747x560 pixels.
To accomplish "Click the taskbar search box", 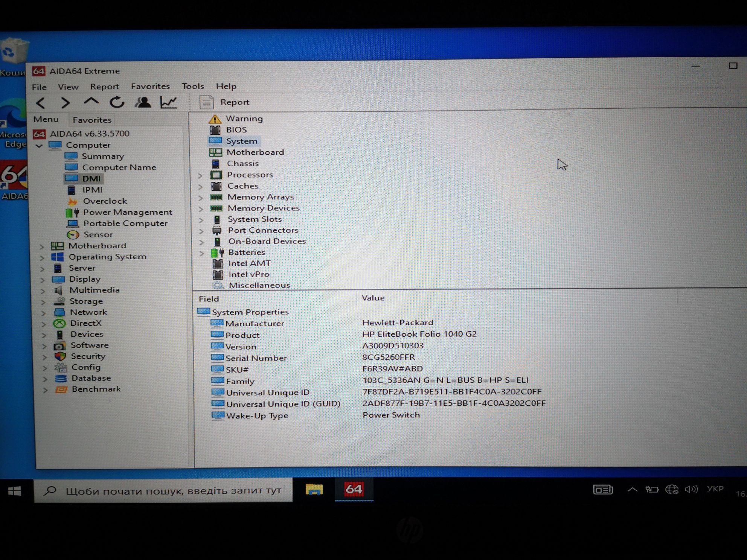I will (163, 491).
